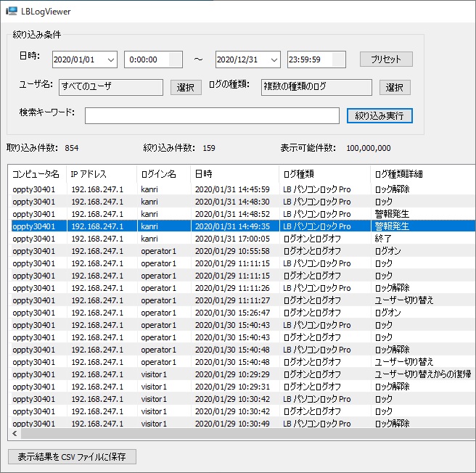Sort by IP アドレス column header
This screenshot has width=476, height=473.
tap(102, 174)
